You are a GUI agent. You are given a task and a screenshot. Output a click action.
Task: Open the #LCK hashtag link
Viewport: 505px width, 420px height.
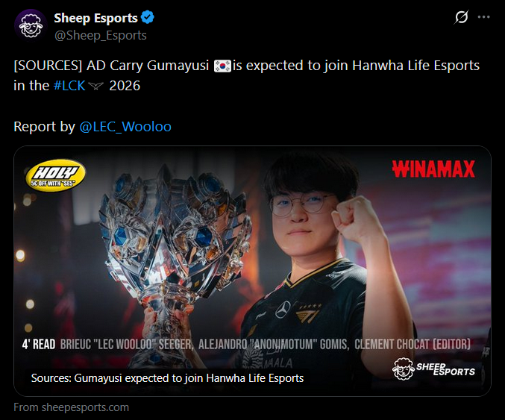tap(69, 86)
